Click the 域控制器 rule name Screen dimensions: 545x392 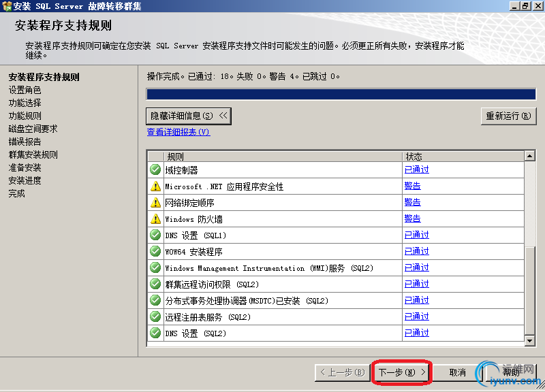point(181,170)
